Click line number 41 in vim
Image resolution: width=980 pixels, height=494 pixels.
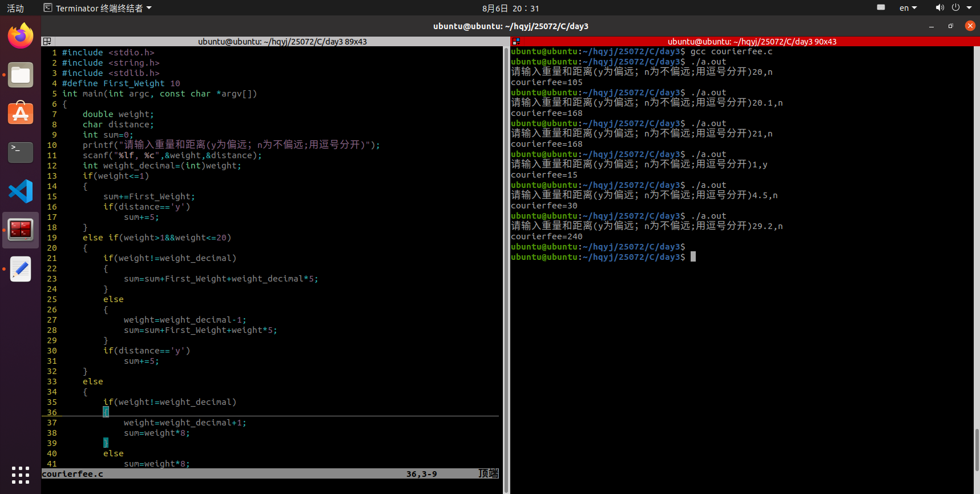[x=52, y=464]
